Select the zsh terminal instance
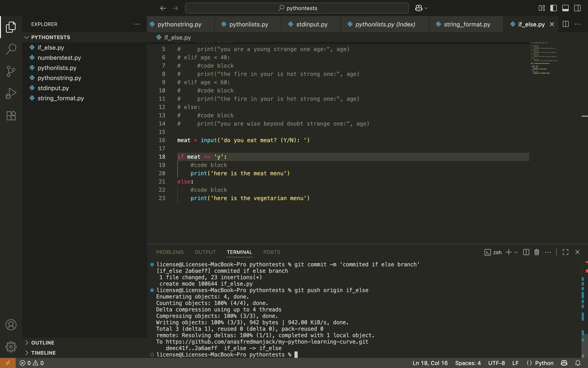The image size is (588, 368). point(493,252)
